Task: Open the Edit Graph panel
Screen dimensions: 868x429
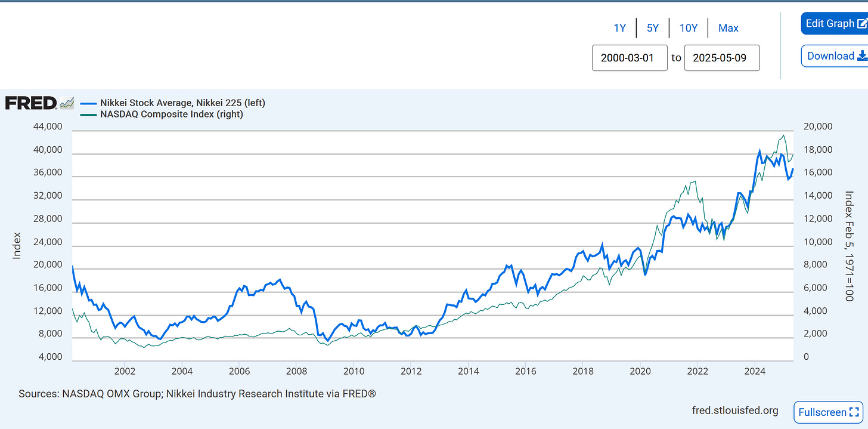Action: (x=834, y=24)
